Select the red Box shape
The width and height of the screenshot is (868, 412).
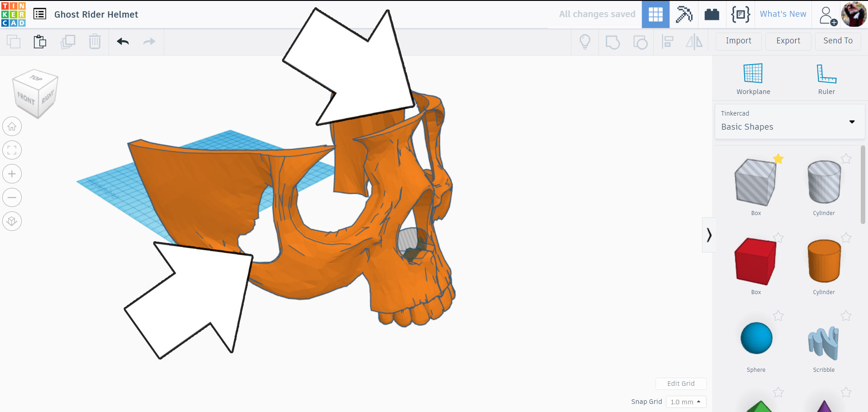pos(756,261)
